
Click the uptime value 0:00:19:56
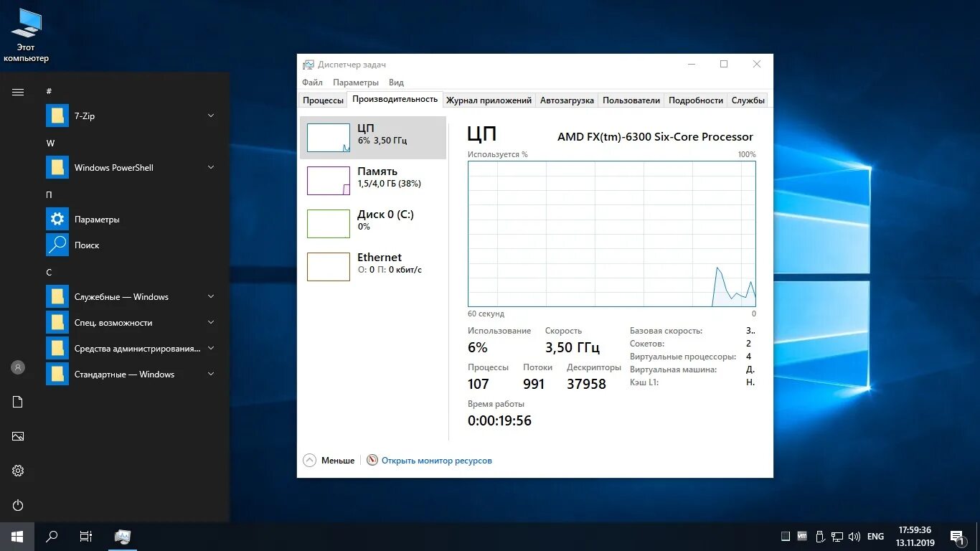click(499, 420)
